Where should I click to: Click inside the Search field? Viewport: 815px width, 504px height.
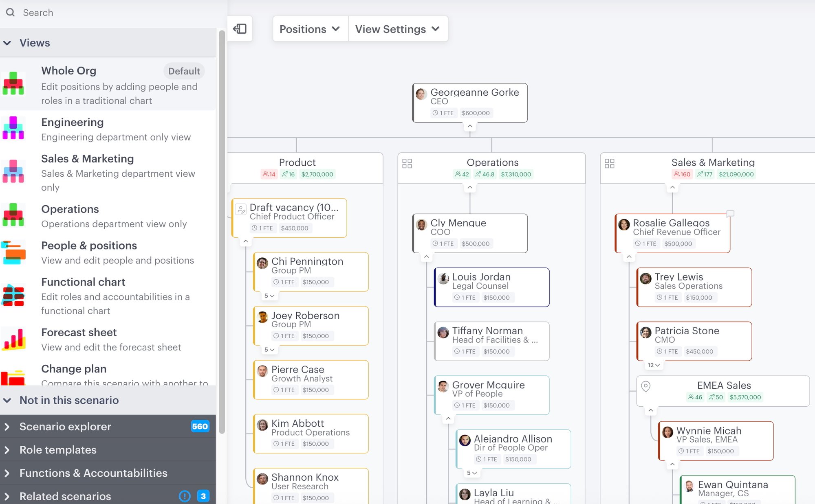coord(61,12)
